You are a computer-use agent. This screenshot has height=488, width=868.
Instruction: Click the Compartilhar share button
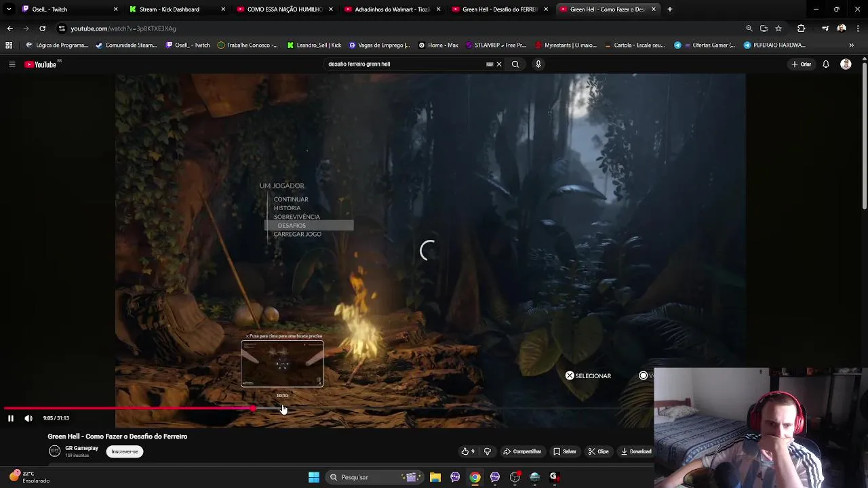coord(522,451)
